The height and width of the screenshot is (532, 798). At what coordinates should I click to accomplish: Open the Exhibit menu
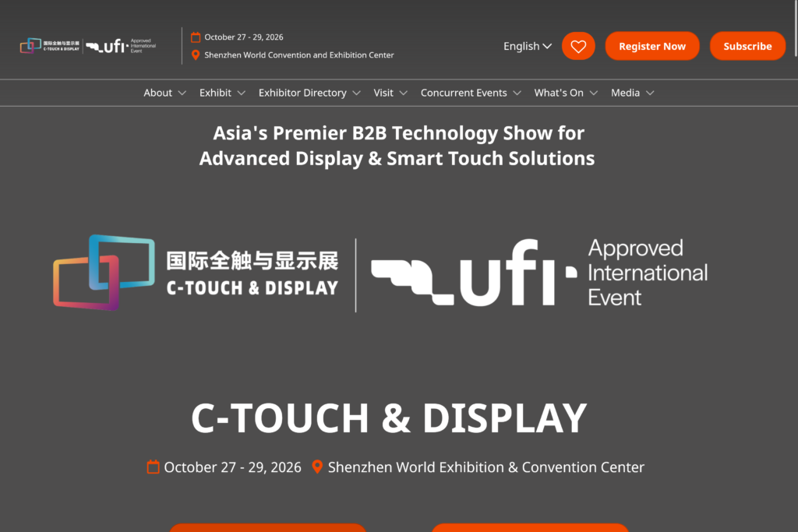[222, 93]
